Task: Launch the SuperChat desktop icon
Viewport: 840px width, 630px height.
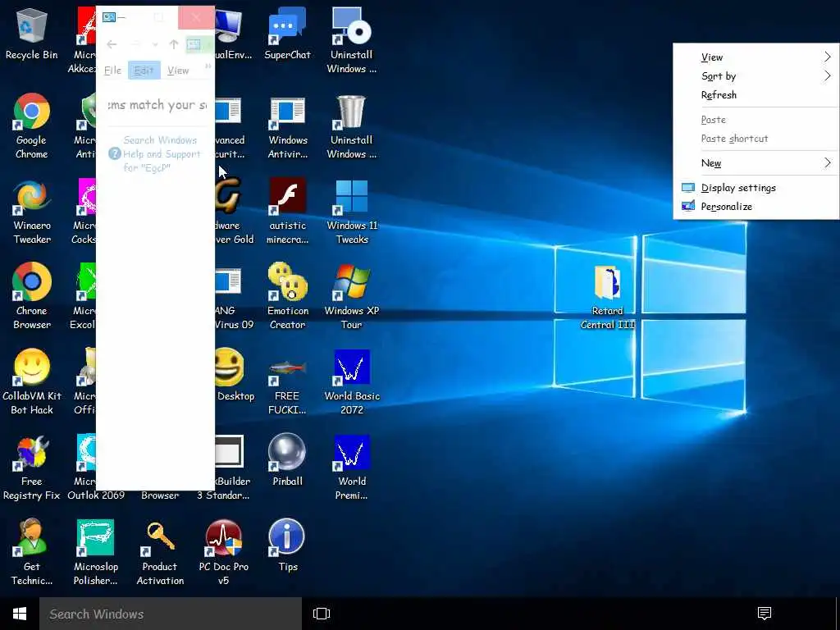Action: [287, 34]
